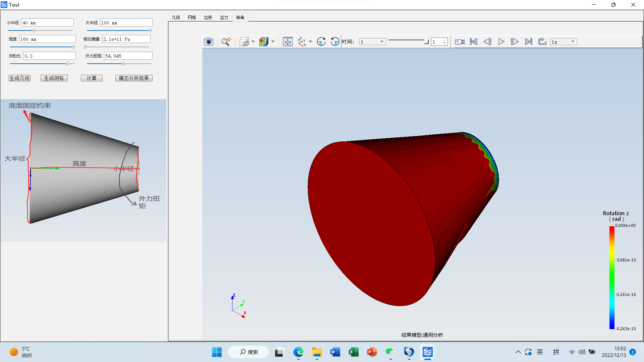Take a snapshot with the camera icon
The image size is (644, 362).
(x=209, y=42)
